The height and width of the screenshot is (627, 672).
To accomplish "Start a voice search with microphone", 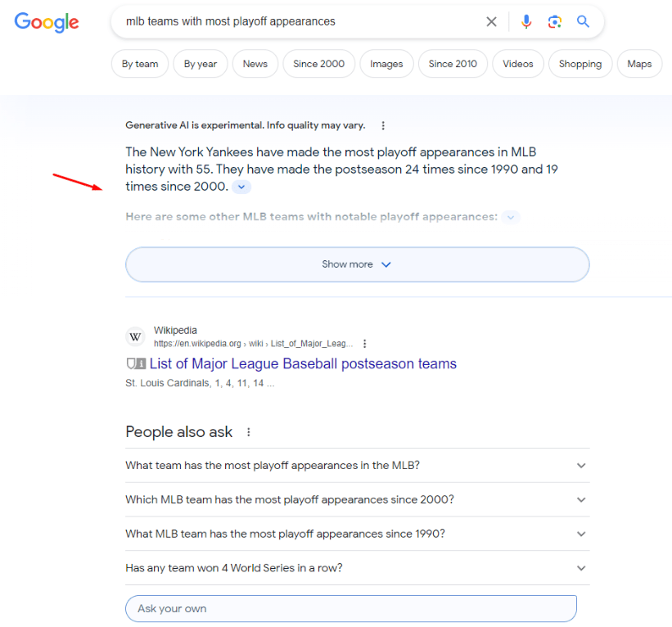I will [527, 22].
